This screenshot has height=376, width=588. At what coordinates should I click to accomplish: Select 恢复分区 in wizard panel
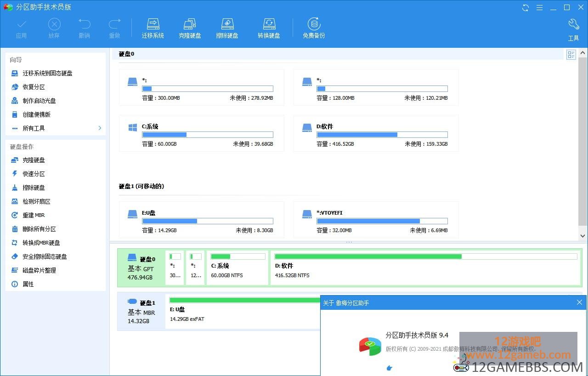[x=34, y=87]
